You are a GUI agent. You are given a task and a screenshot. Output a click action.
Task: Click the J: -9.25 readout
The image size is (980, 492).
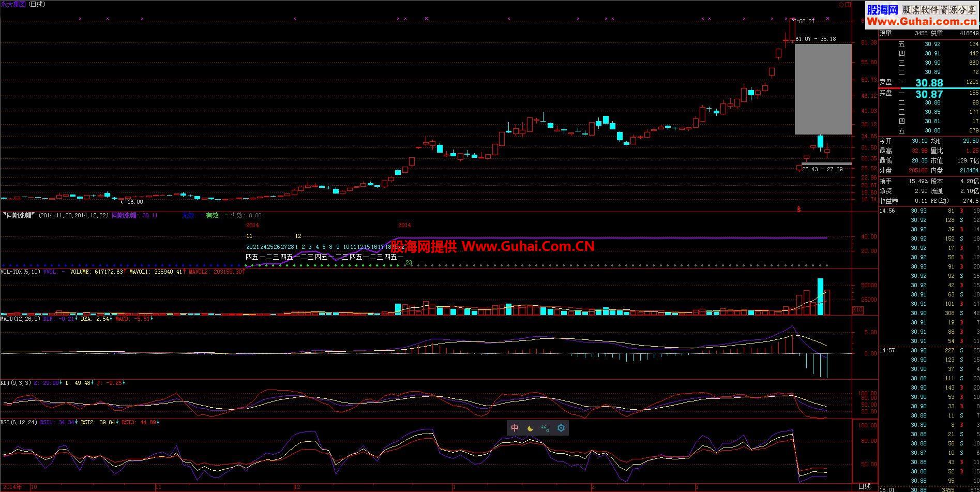pyautogui.click(x=109, y=383)
